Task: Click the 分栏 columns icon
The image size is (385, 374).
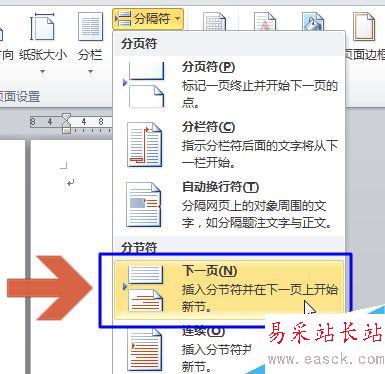Action: point(90,27)
